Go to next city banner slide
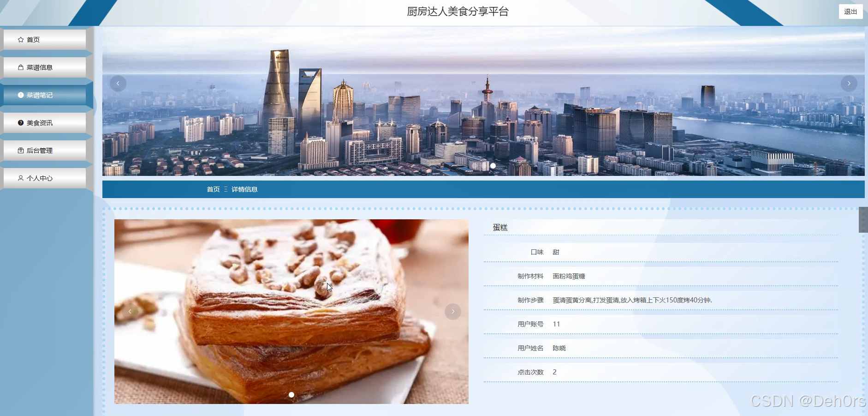 pos(849,84)
